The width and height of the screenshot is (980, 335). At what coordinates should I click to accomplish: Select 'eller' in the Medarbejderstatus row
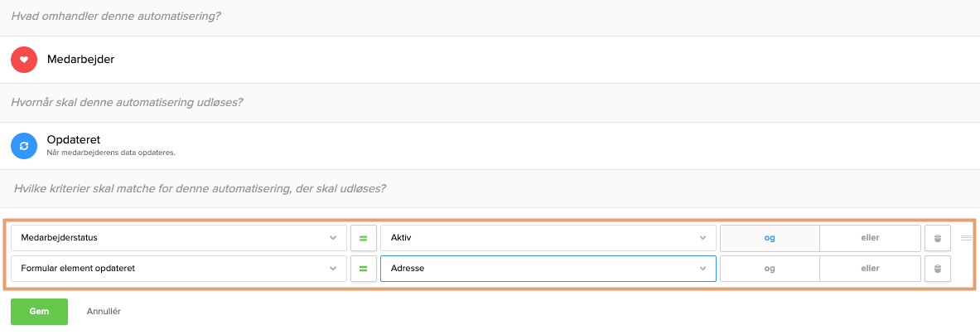pyautogui.click(x=870, y=238)
